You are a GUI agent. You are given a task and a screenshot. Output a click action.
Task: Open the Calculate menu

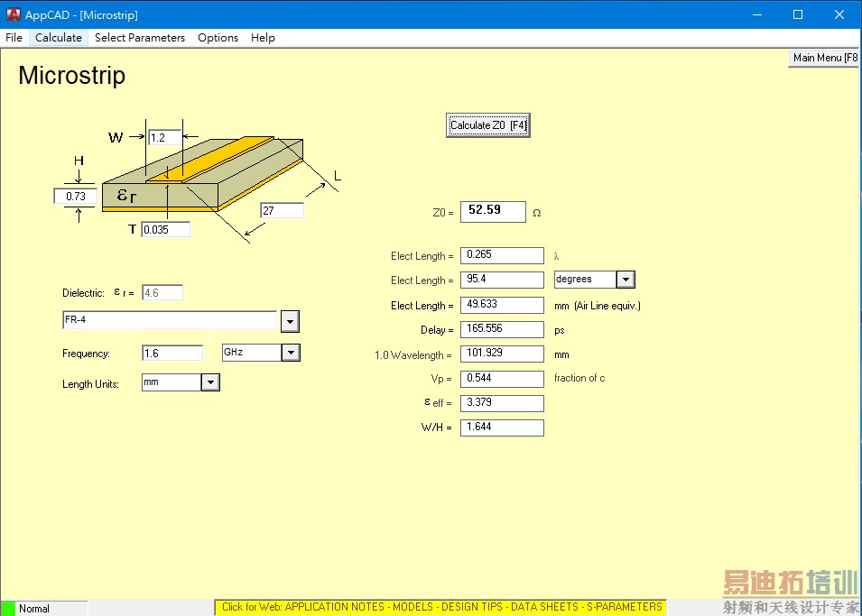59,38
